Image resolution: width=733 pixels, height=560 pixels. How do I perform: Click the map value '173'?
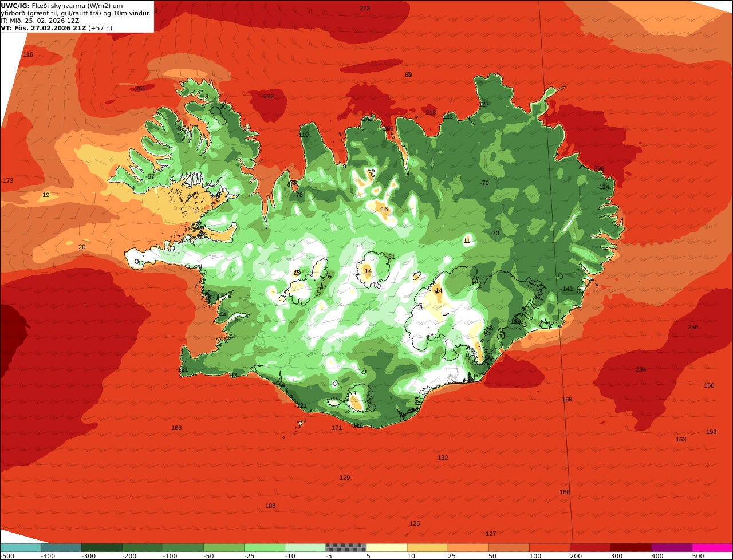(8, 180)
